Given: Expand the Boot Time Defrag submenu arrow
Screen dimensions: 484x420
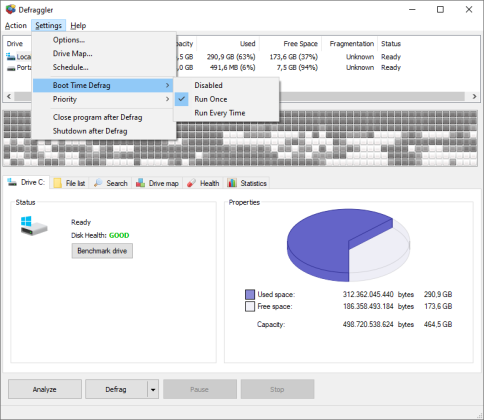Looking at the screenshot, I should pyautogui.click(x=167, y=86).
